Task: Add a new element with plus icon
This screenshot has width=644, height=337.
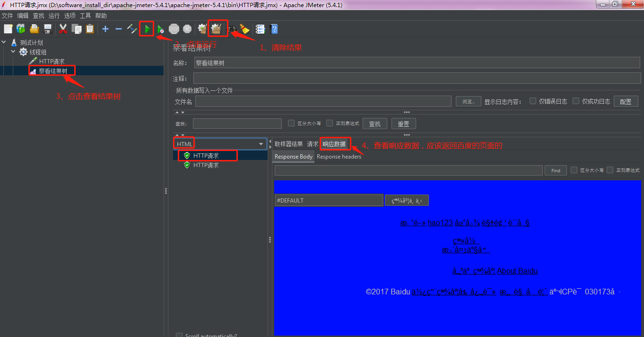Action: point(105,29)
